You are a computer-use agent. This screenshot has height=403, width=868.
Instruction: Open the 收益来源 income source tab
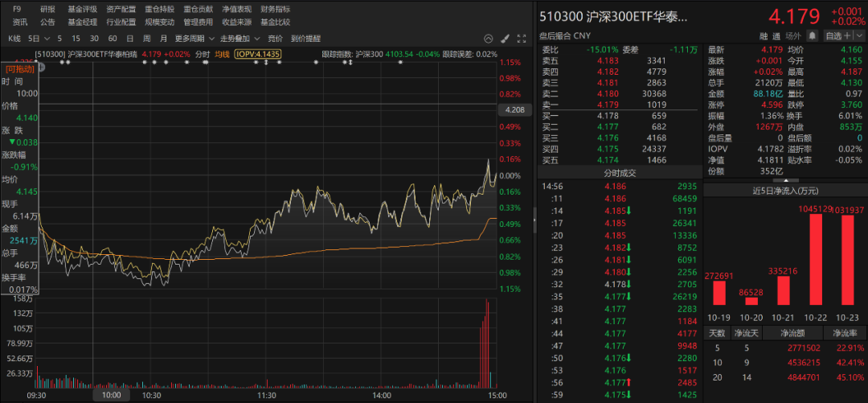(x=237, y=23)
